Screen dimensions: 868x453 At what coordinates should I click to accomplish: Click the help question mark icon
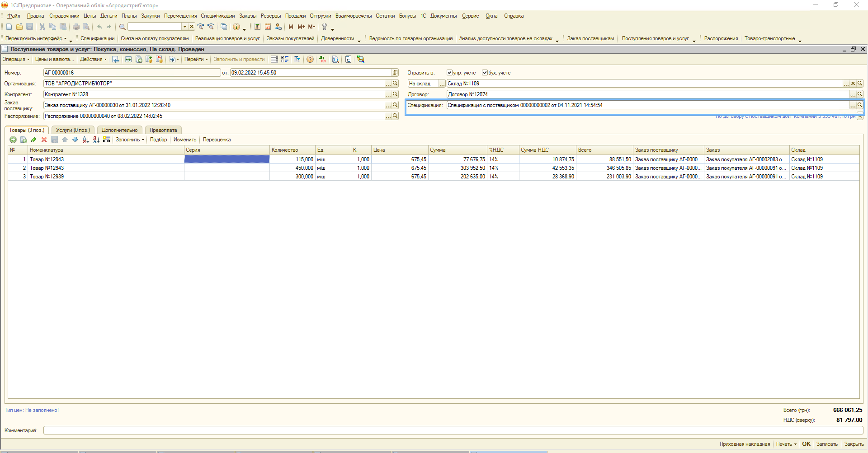[310, 60]
